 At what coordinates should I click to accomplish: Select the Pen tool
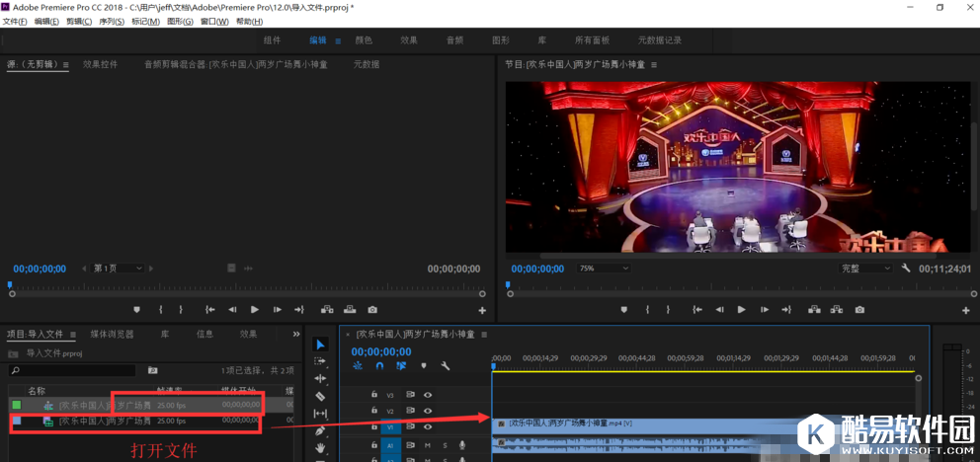tap(320, 430)
